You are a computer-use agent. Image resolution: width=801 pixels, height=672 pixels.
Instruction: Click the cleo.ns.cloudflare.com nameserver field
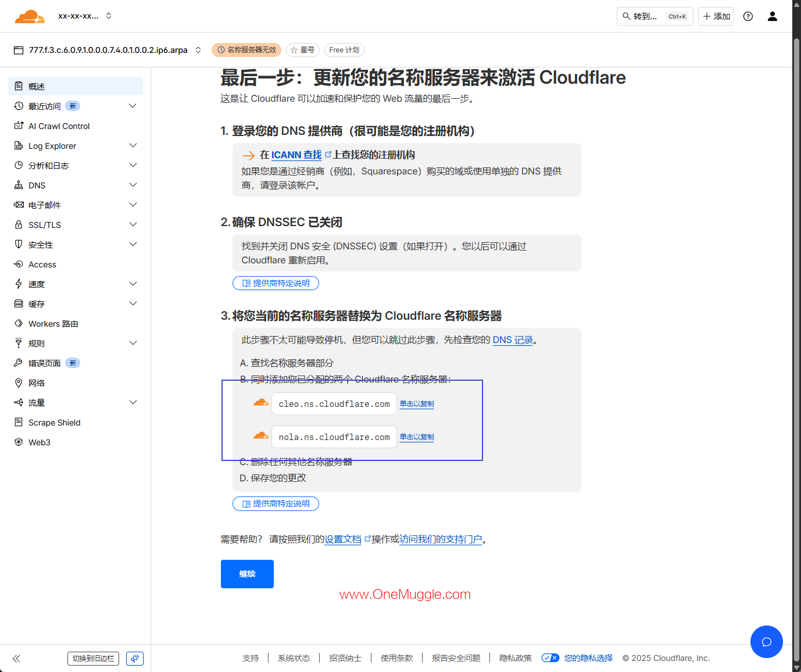point(334,403)
